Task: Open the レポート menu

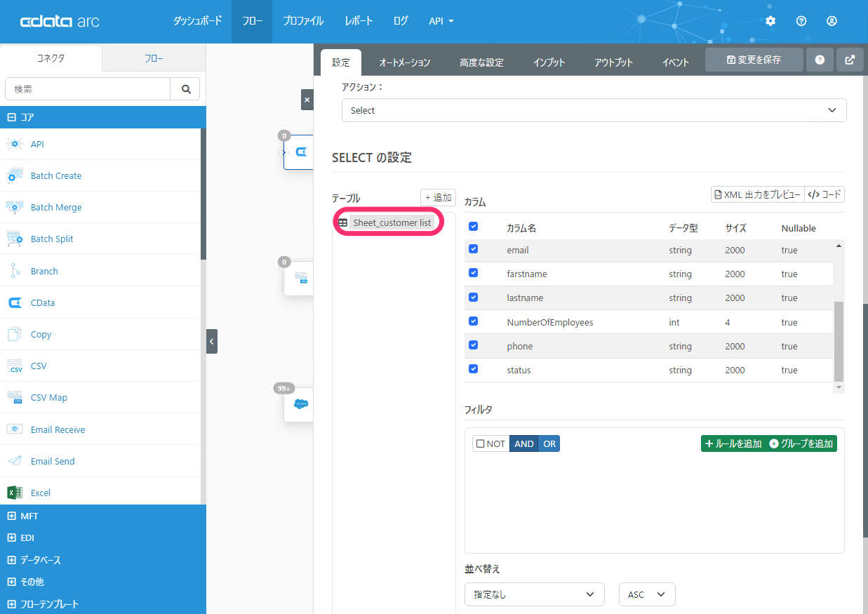Action: tap(359, 21)
